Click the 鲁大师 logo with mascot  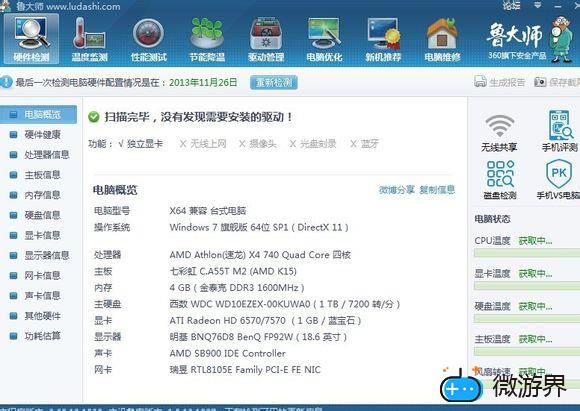(x=530, y=39)
